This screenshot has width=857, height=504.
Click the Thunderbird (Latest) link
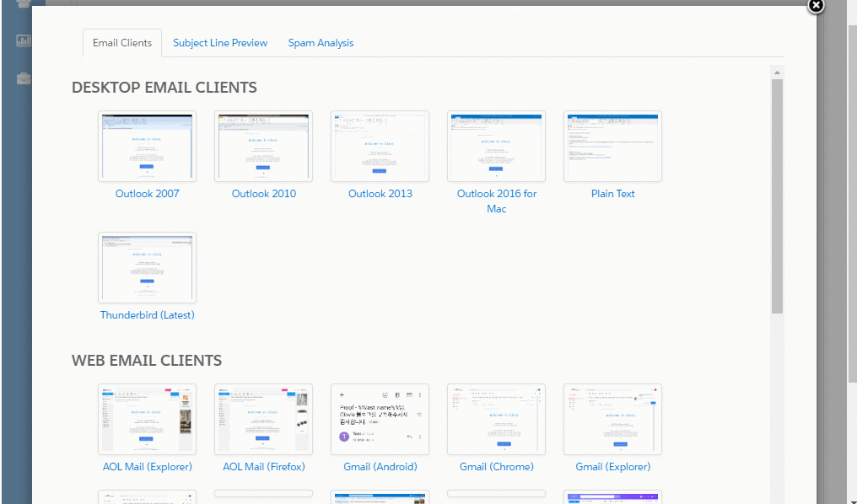coord(147,315)
